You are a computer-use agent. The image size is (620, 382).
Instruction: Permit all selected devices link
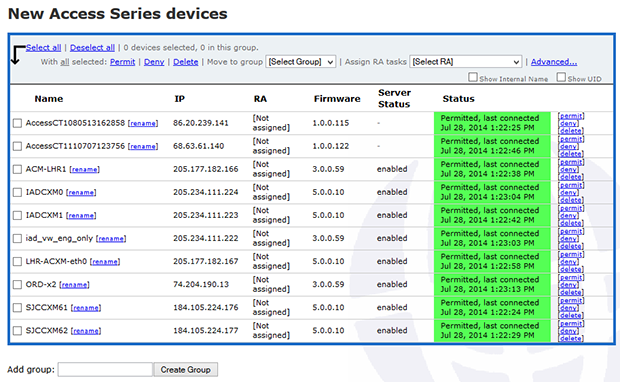coord(123,62)
